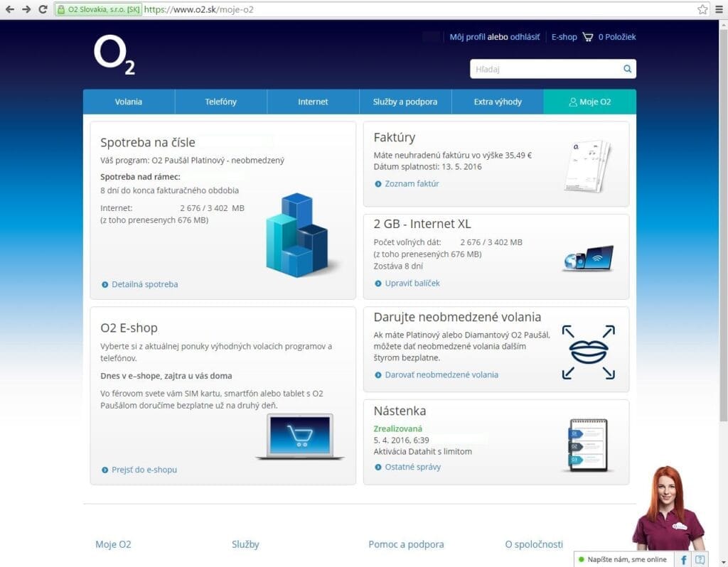Click the O2 logo in the header

(x=114, y=55)
